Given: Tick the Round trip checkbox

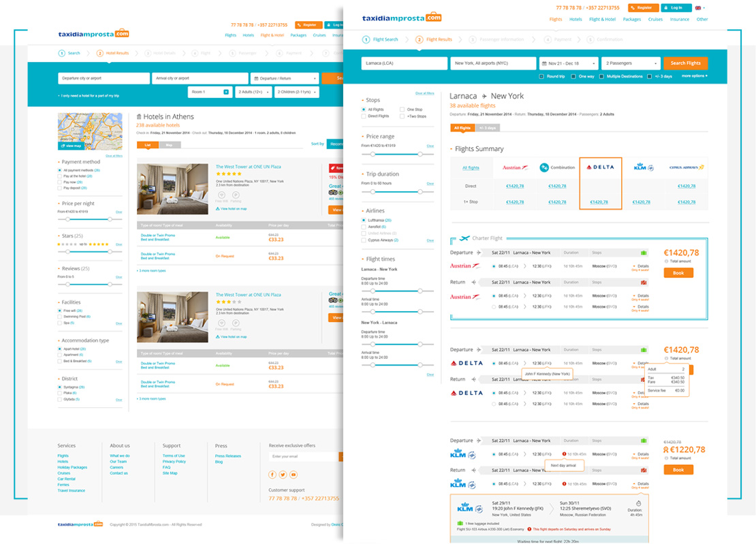Looking at the screenshot, I should (x=541, y=76).
